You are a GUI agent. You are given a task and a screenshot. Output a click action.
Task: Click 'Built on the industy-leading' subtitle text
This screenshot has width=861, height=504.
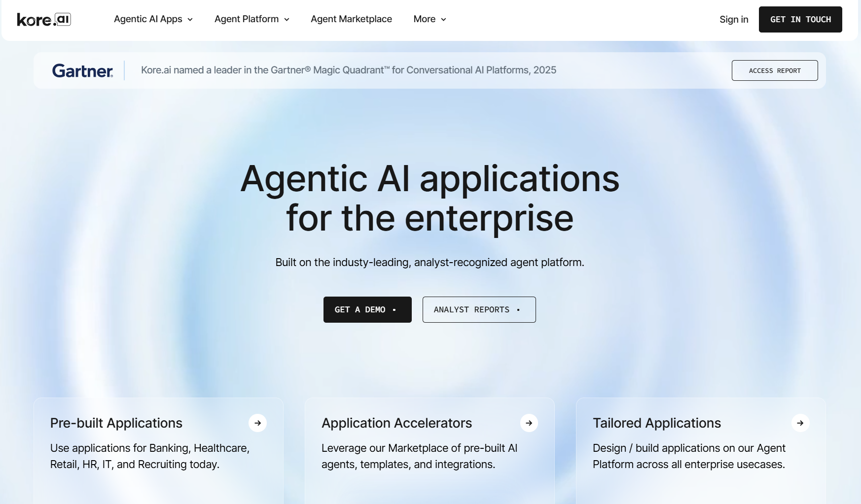pyautogui.click(x=430, y=262)
